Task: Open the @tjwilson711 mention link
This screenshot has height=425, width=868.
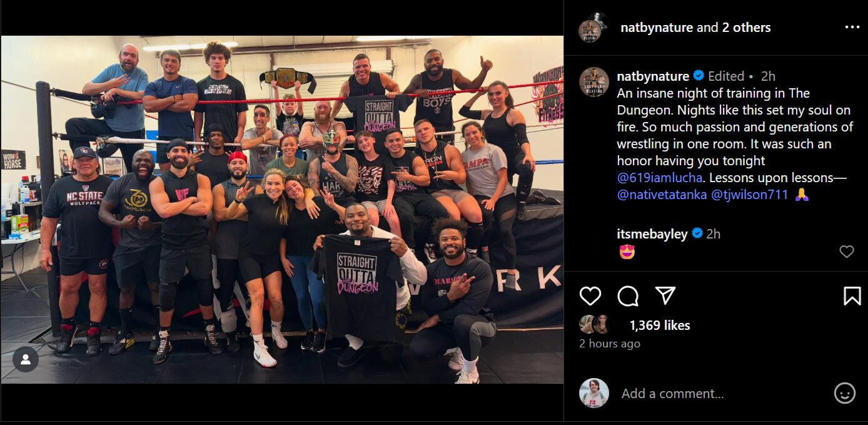Action: coord(750,195)
